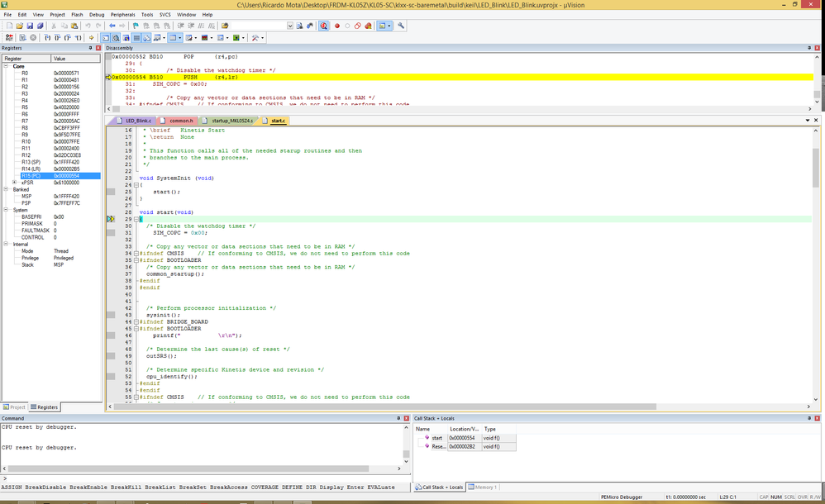Viewport: 825px width, 504px height.
Task: Click the navigate backwards blue arrow
Action: click(112, 26)
